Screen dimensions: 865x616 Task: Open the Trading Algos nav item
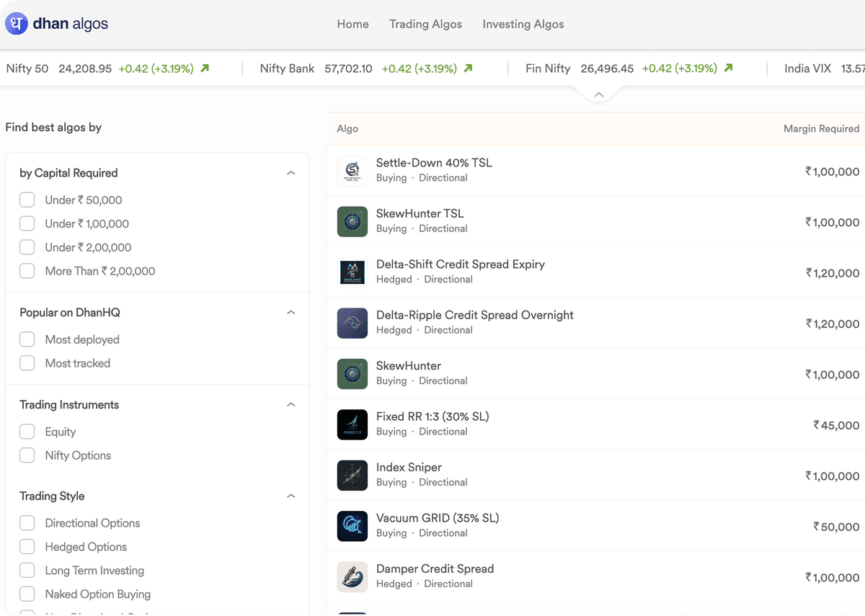click(425, 24)
